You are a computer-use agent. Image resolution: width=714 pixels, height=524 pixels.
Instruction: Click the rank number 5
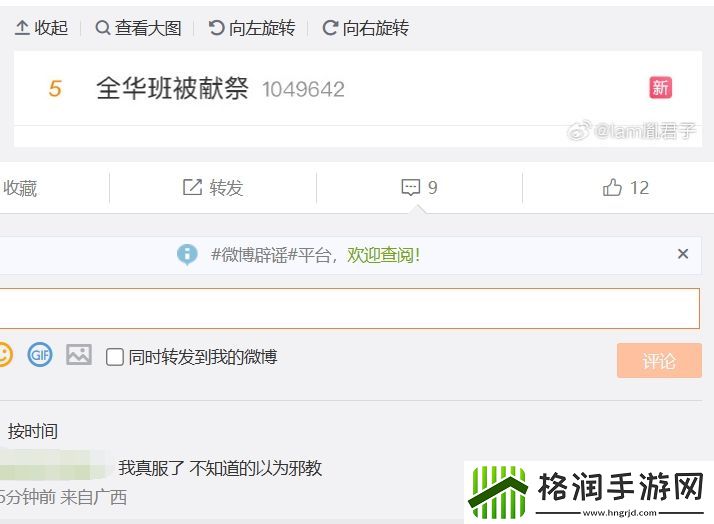[x=55, y=88]
